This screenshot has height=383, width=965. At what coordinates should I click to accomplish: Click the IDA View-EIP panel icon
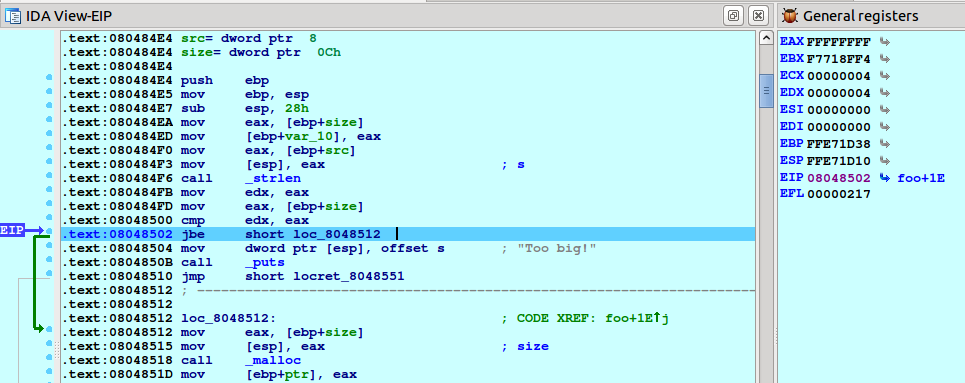point(13,15)
